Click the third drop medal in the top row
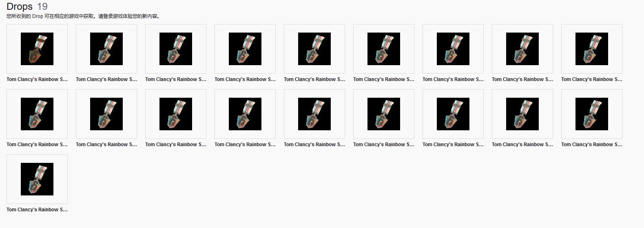 [176, 49]
